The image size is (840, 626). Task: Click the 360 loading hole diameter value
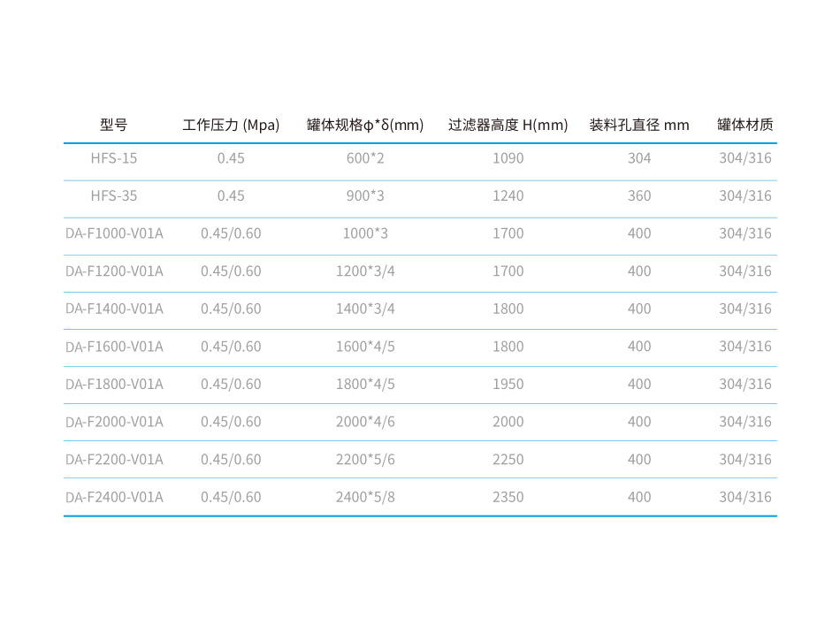pos(639,195)
